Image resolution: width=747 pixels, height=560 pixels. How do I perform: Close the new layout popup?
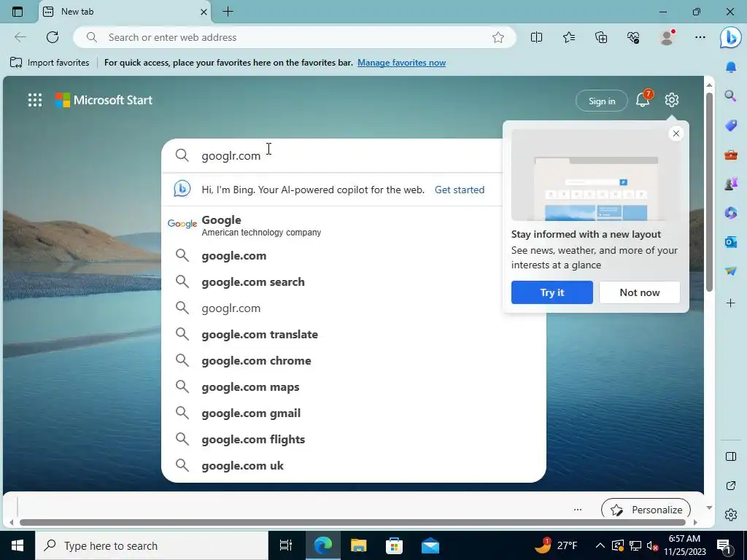(x=676, y=133)
